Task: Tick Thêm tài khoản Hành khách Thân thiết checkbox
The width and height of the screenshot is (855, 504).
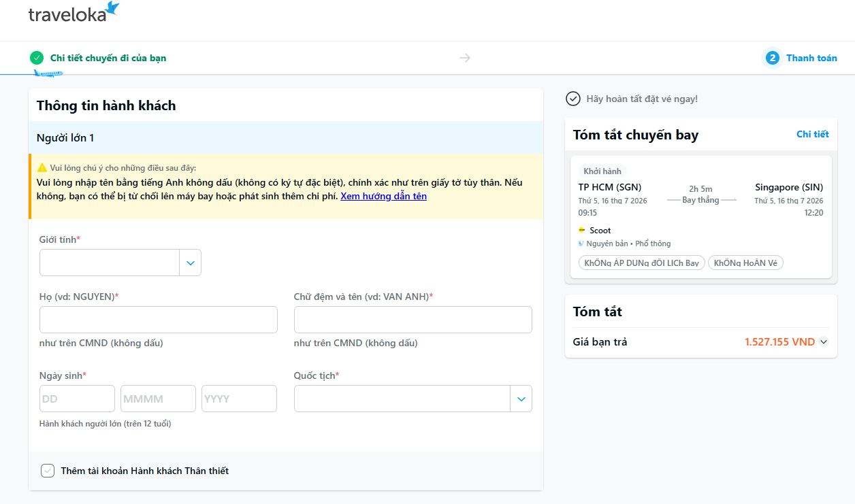Action: (x=47, y=471)
